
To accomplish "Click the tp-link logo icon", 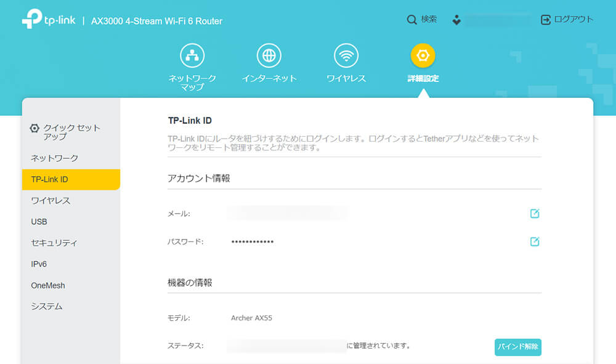I will coord(32,18).
